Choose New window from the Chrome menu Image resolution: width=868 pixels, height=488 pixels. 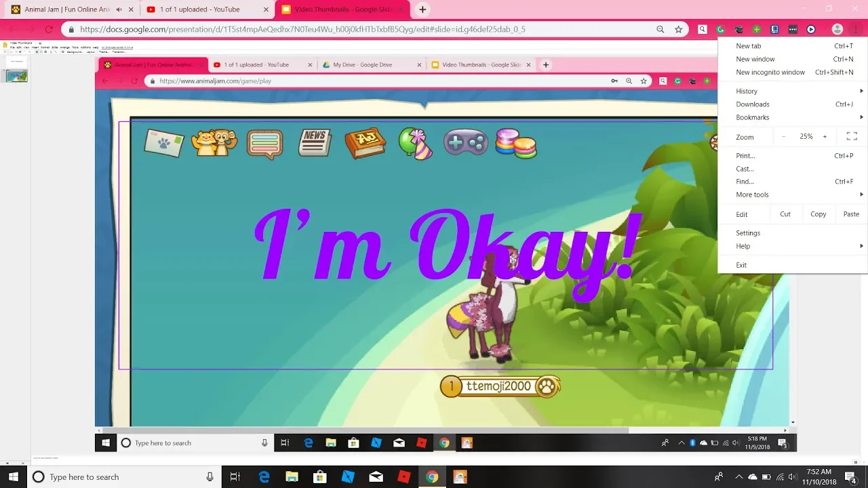793,59
